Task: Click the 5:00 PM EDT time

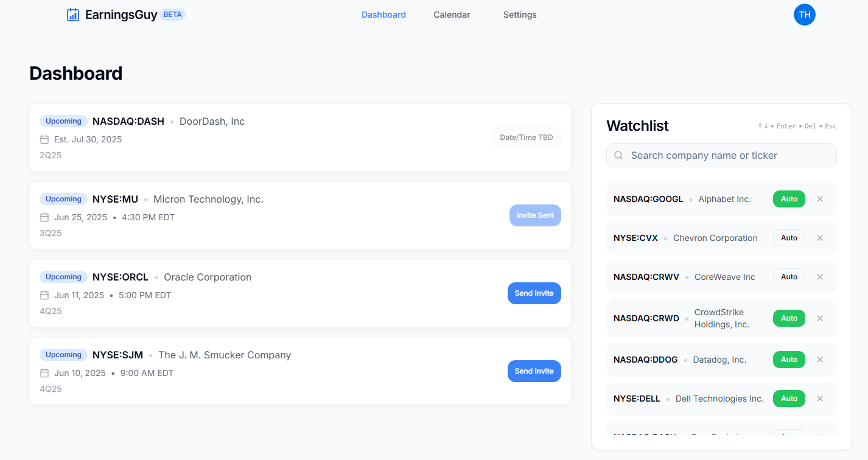Action: point(145,295)
